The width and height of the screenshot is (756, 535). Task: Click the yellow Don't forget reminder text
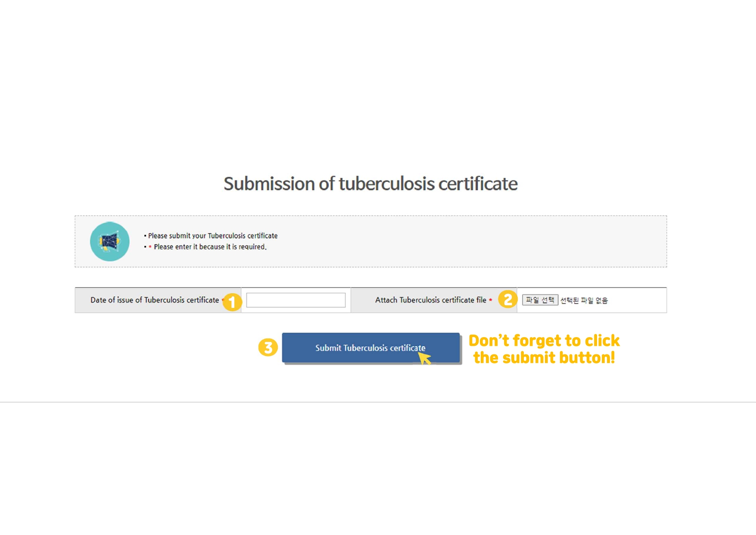(x=544, y=349)
